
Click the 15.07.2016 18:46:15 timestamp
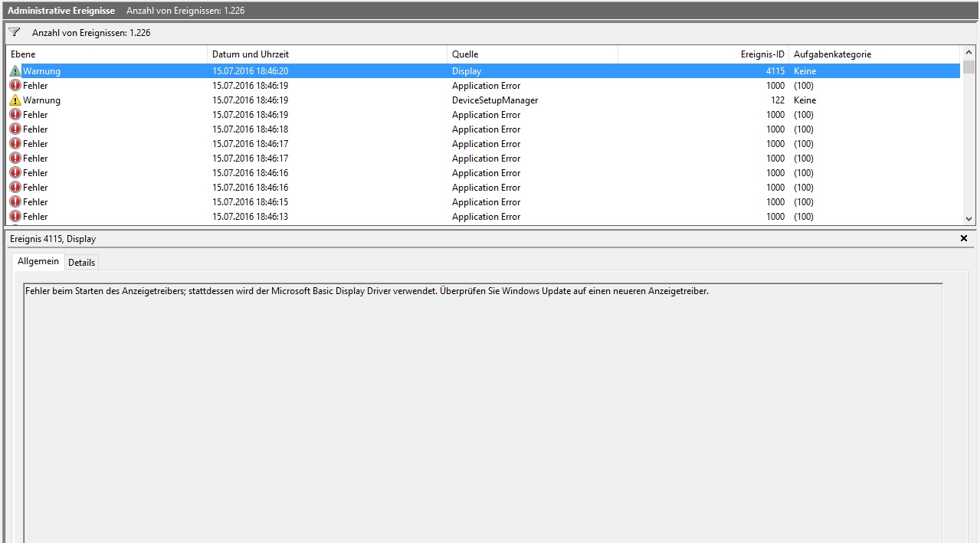coord(251,202)
